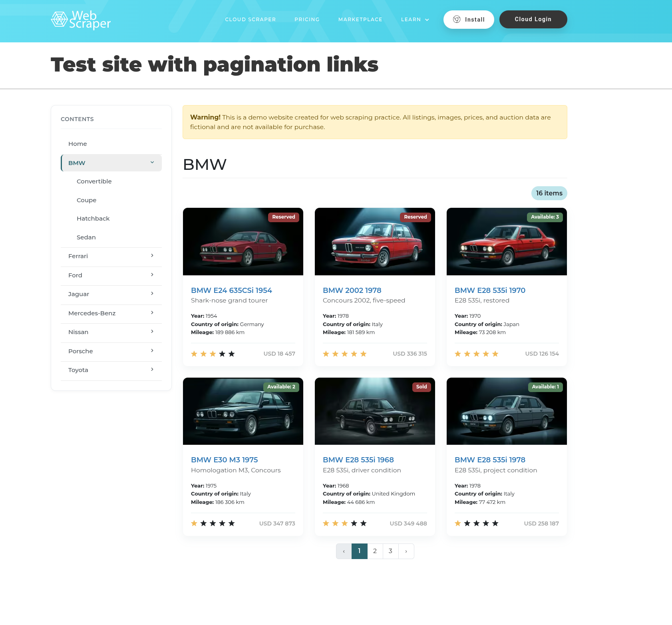This screenshot has height=625, width=672.
Task: Expand the Ferrari category chevron
Action: [152, 256]
